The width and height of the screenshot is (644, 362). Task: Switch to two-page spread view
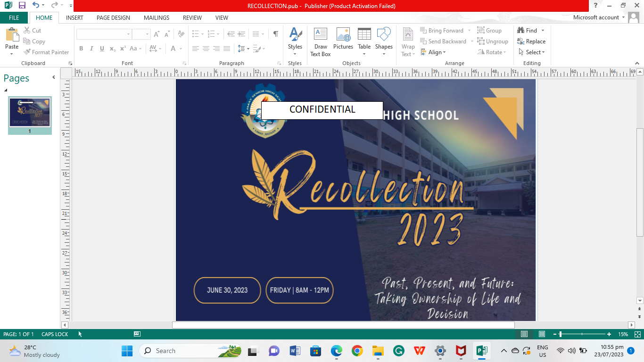tap(542, 334)
